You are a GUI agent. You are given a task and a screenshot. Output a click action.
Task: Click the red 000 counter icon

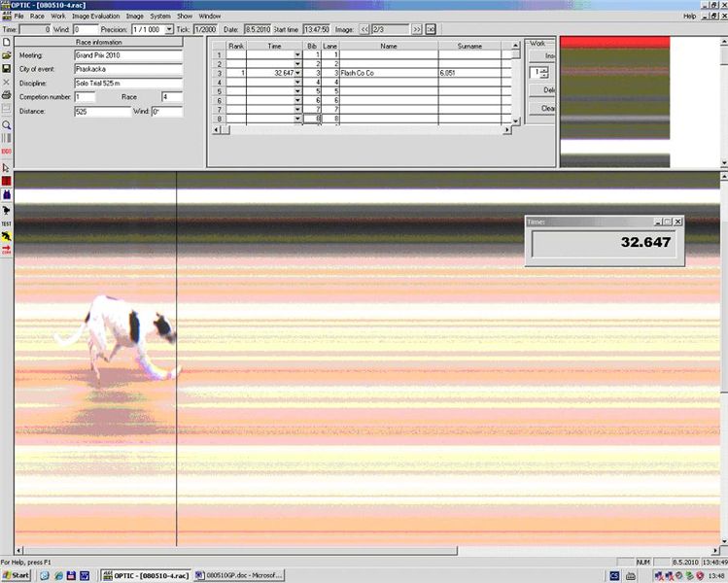(x=7, y=152)
